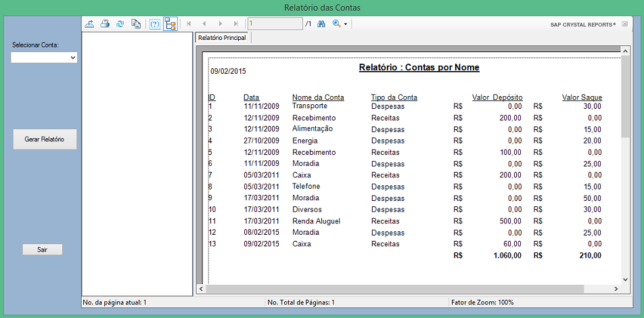Open the Selecionar Conta combo box
644x318 pixels.
click(x=44, y=58)
